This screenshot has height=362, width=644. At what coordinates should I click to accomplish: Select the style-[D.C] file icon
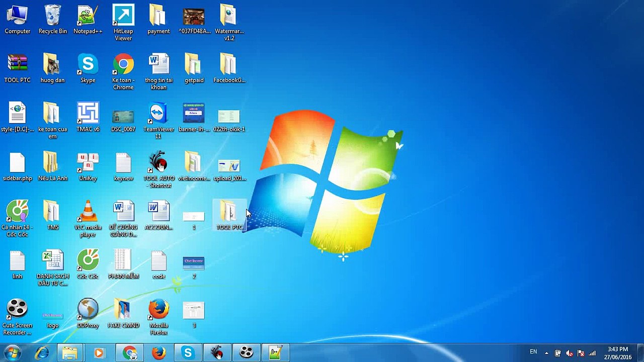[x=18, y=118]
